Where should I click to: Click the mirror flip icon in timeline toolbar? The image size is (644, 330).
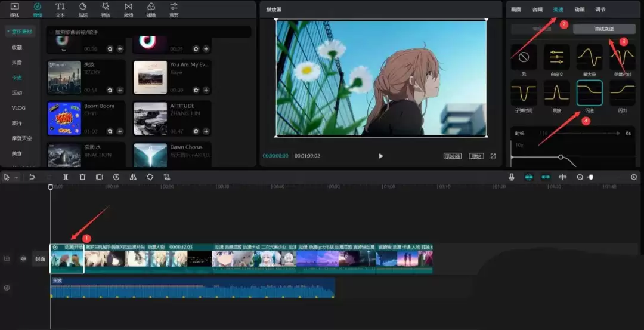point(133,177)
